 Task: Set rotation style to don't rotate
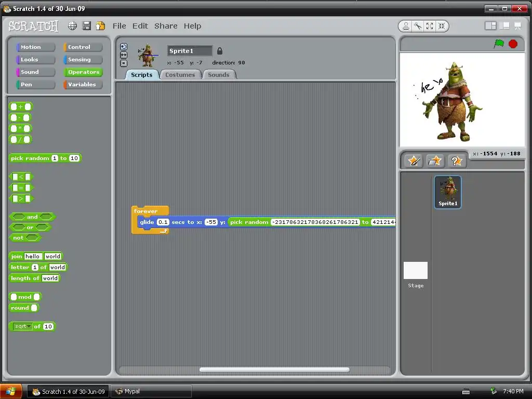tap(124, 63)
